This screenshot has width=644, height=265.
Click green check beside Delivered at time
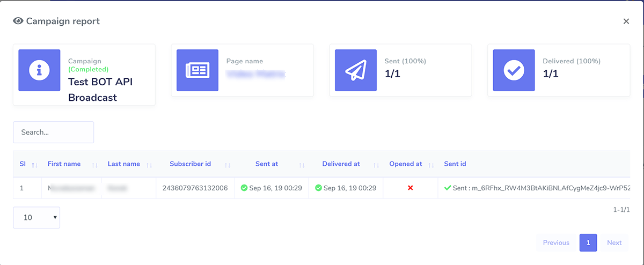coord(318,188)
